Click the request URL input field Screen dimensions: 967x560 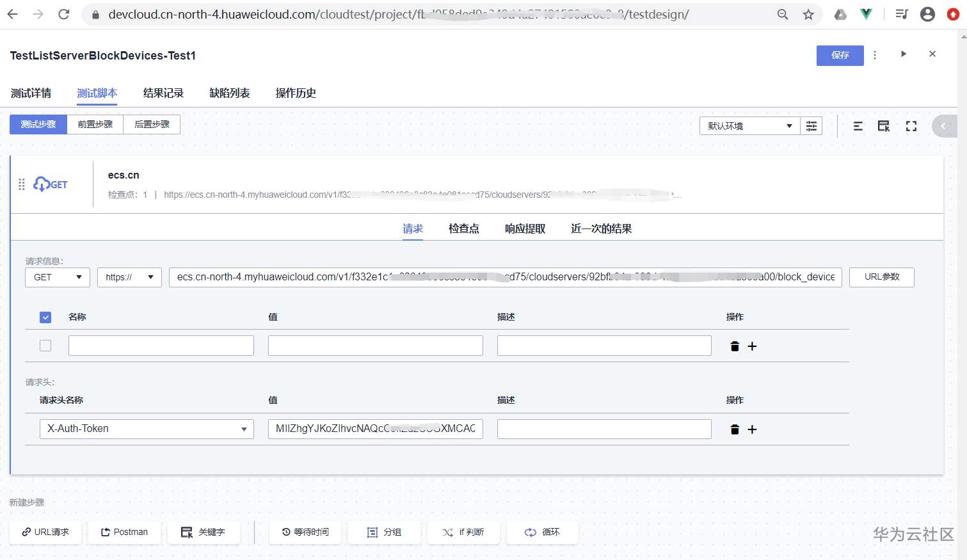(506, 277)
